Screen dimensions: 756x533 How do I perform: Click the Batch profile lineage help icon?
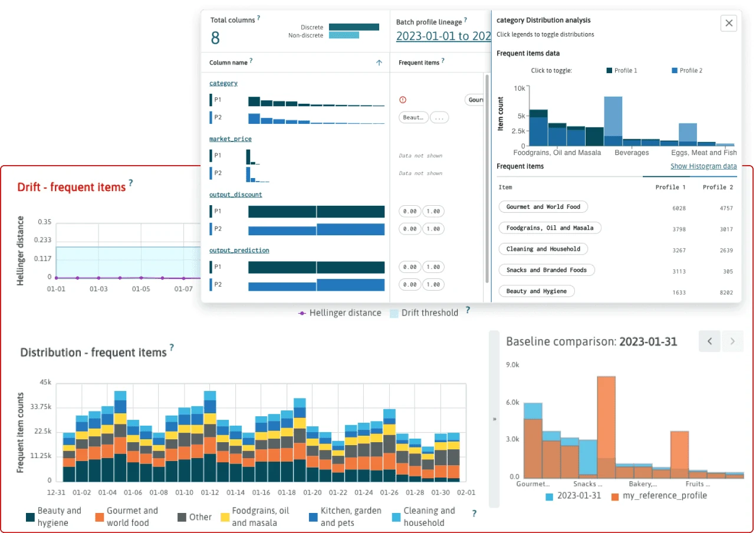click(465, 20)
